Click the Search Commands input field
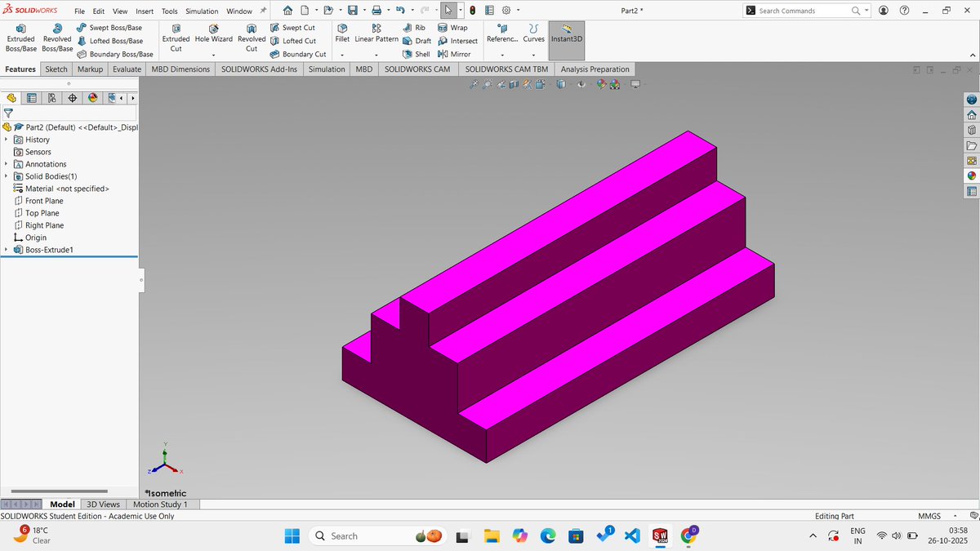 [805, 11]
